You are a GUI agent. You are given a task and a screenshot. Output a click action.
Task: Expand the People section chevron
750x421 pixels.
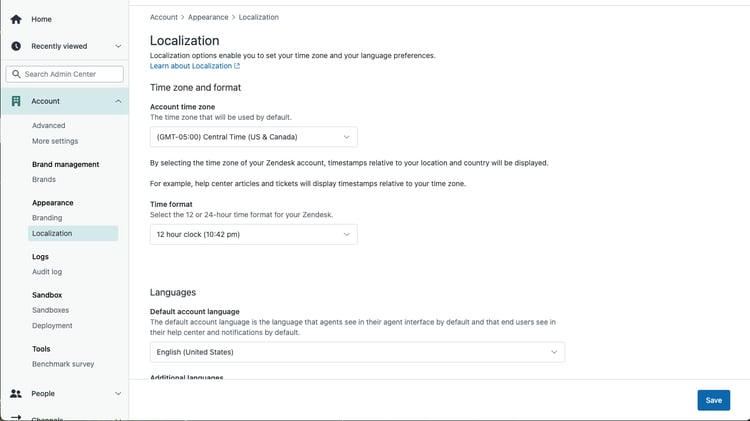click(118, 394)
